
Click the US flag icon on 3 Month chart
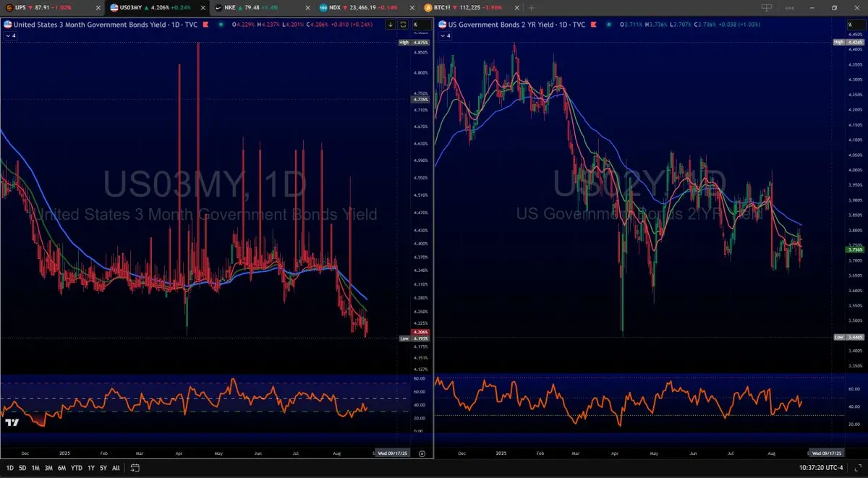[x=8, y=24]
